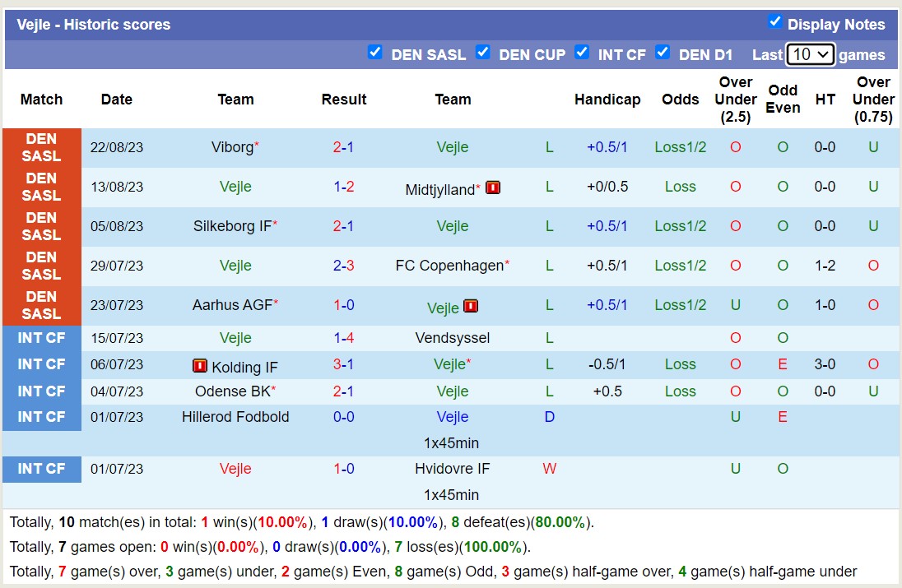
Task: Disable the INT CF filter
Action: (582, 53)
